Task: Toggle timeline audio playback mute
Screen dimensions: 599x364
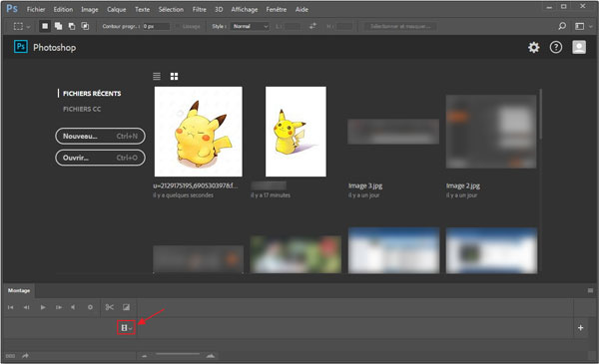Action: [73, 307]
